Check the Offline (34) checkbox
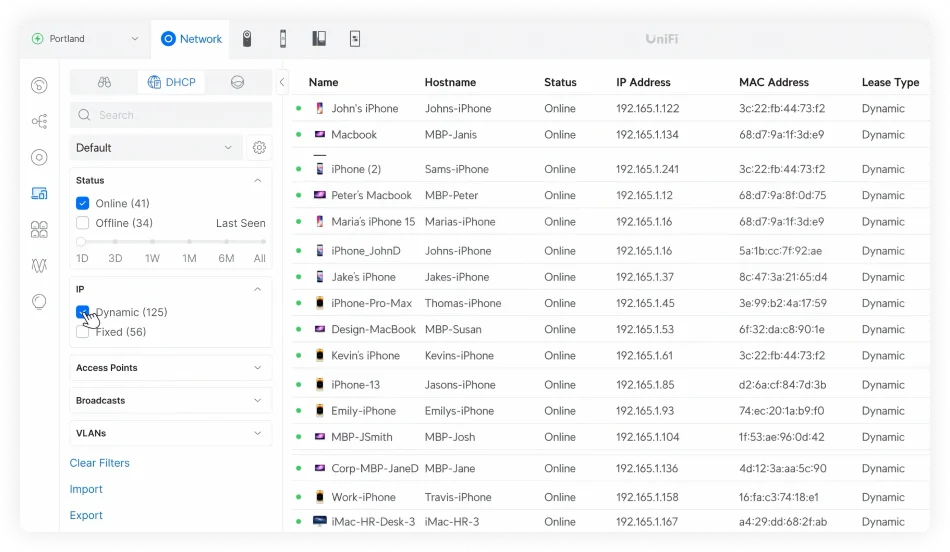 coord(83,223)
